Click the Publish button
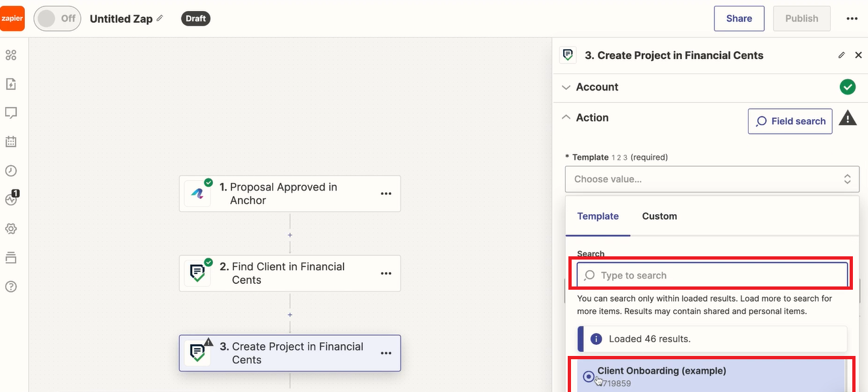Image resolution: width=868 pixels, height=392 pixels. coord(801,18)
